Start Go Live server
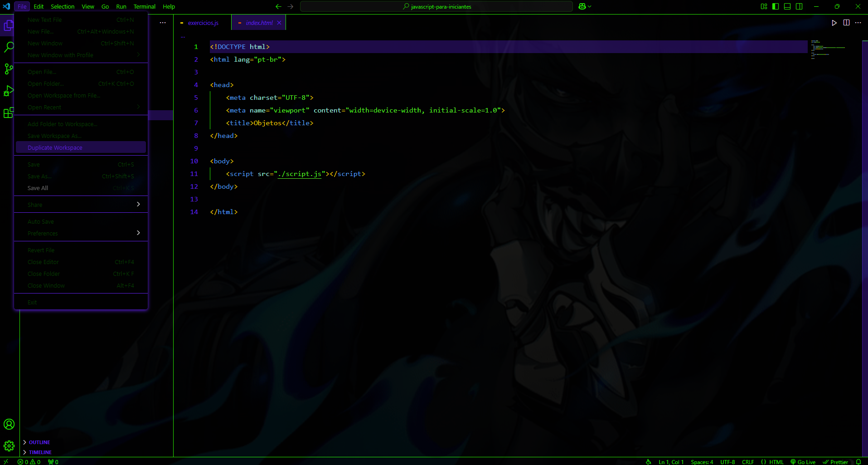The height and width of the screenshot is (465, 868). pos(803,462)
